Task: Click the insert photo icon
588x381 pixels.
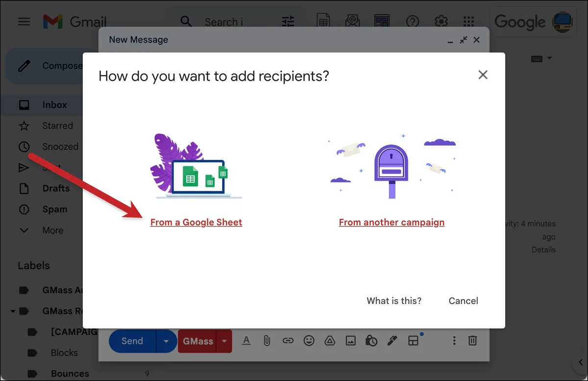Action: pos(350,340)
